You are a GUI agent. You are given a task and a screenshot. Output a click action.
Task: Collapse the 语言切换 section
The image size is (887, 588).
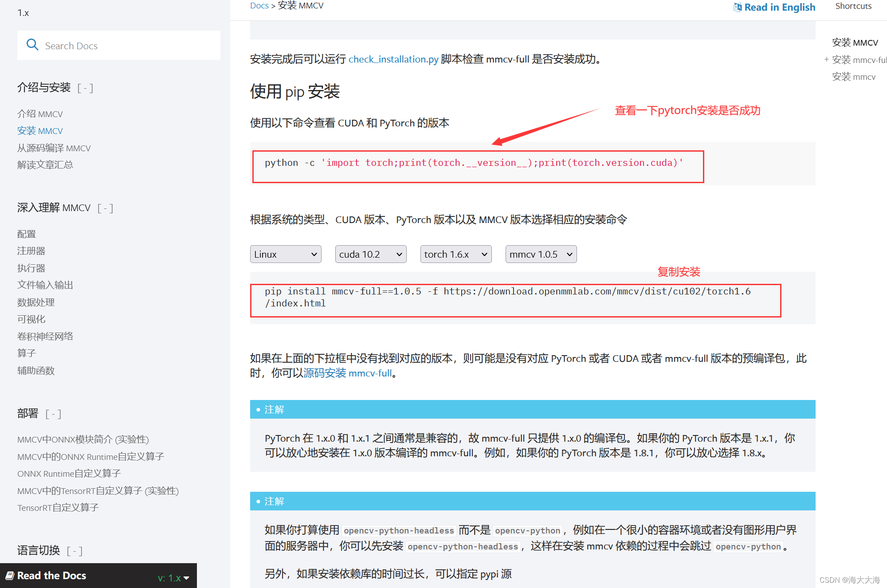75,551
